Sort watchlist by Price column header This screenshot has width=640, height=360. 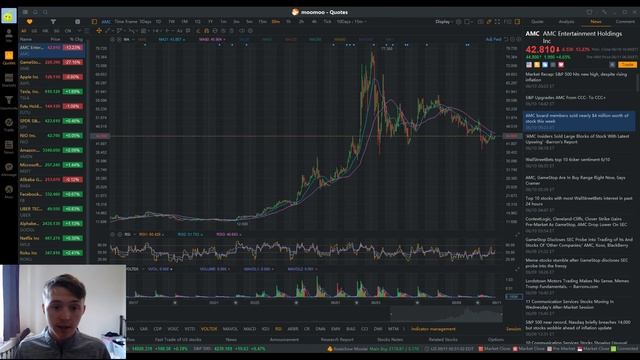tap(55, 39)
